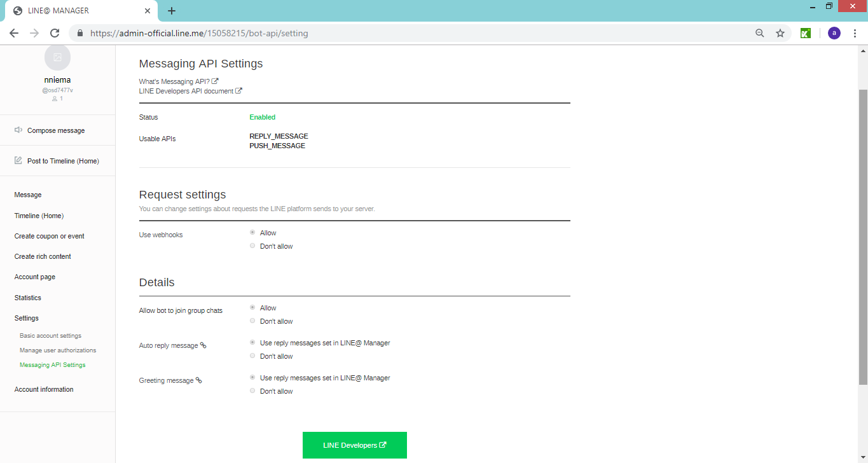The height and width of the screenshot is (463, 868).
Task: Choose Don't allow for Greeting message
Action: [252, 391]
